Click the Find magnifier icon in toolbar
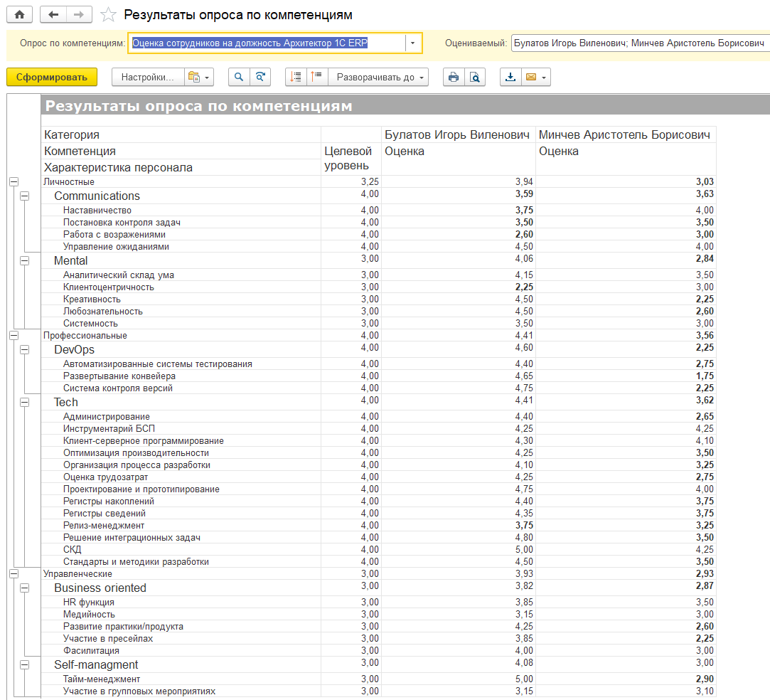This screenshot has height=700, width=770. point(240,77)
